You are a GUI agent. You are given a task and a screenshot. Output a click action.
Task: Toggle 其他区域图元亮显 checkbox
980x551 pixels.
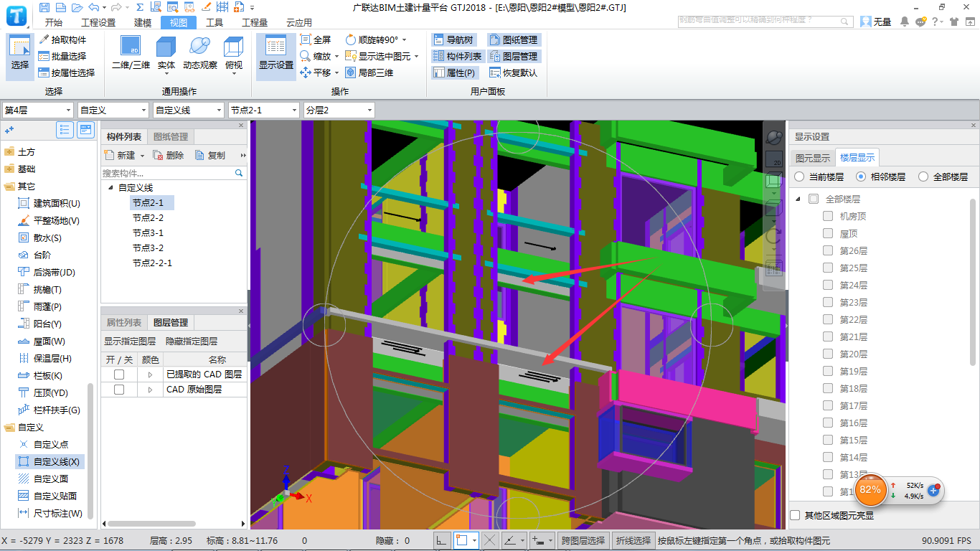pos(795,515)
